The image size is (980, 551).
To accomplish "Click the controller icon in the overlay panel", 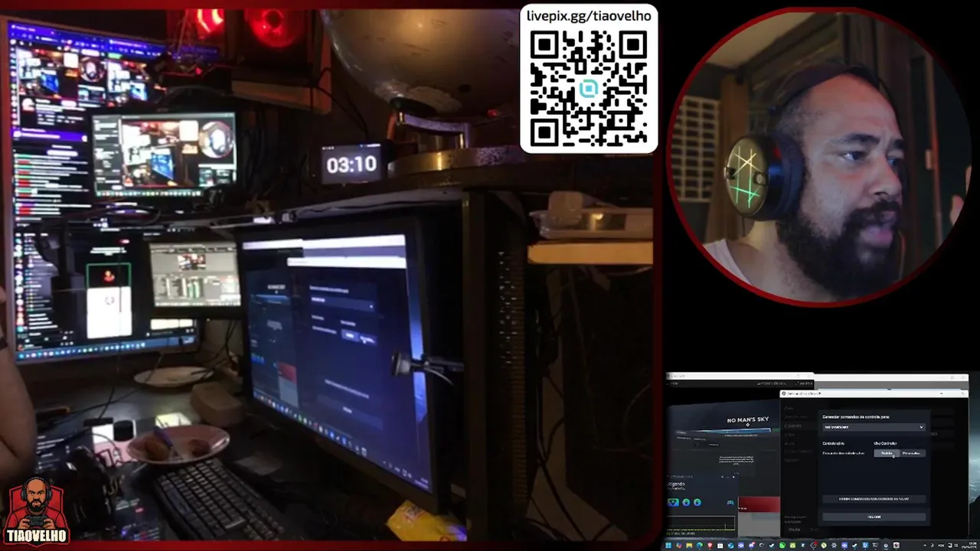I will coord(730,502).
